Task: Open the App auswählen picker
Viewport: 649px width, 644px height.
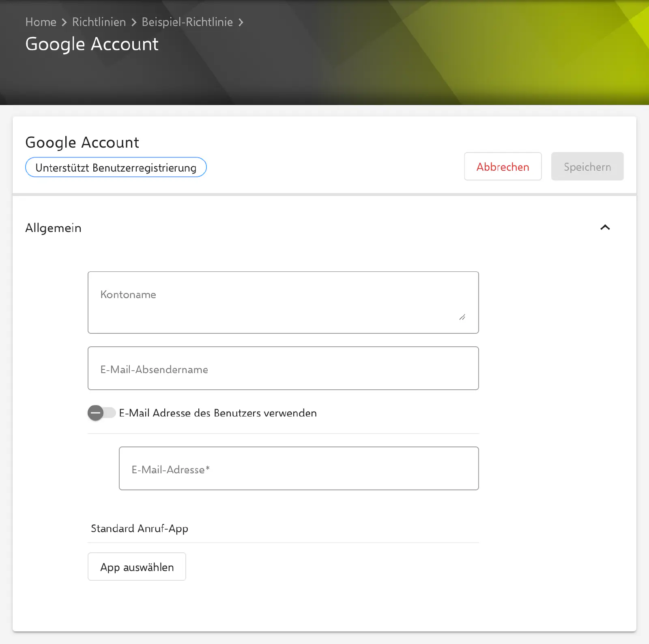Action: tap(137, 567)
